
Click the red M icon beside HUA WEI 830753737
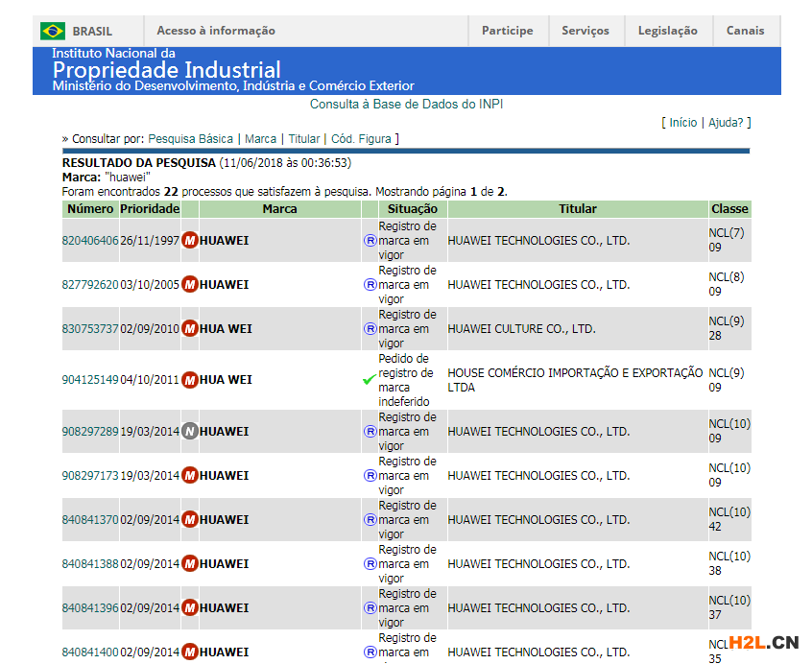[x=190, y=329]
